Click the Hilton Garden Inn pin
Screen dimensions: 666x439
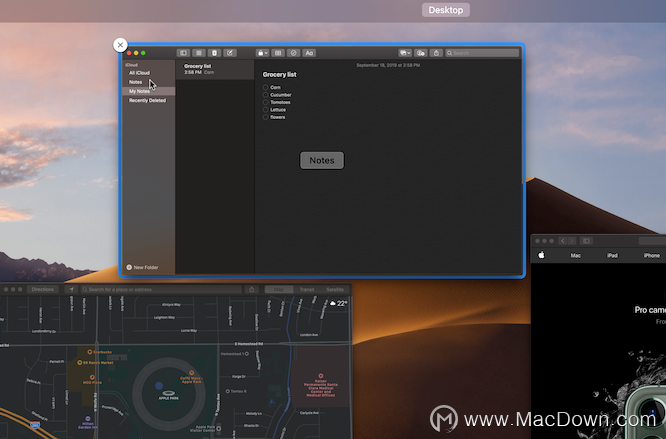tap(87, 419)
